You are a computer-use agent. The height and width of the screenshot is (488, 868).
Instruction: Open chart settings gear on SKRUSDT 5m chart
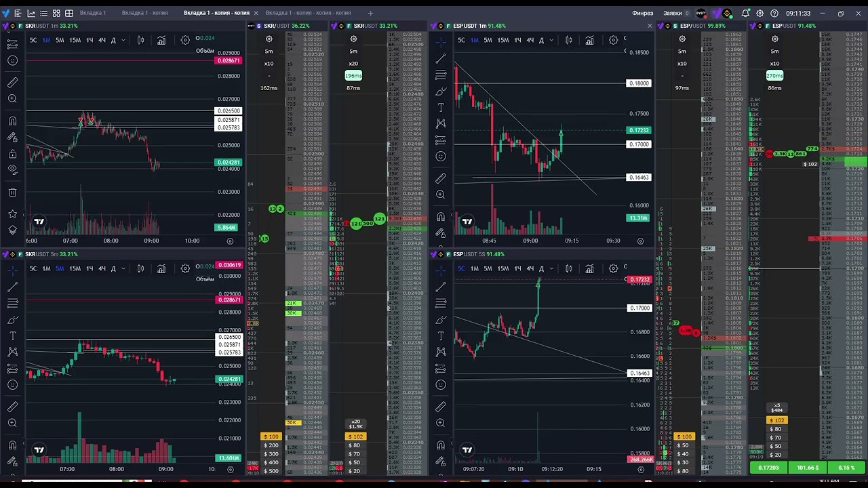185,268
